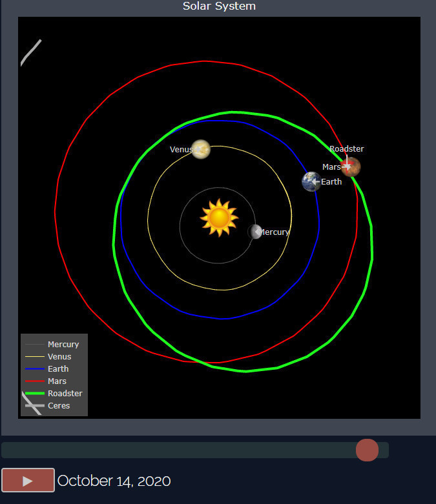436x504 pixels.
Task: Toggle Venus orbit in the legend
Action: click(x=59, y=357)
